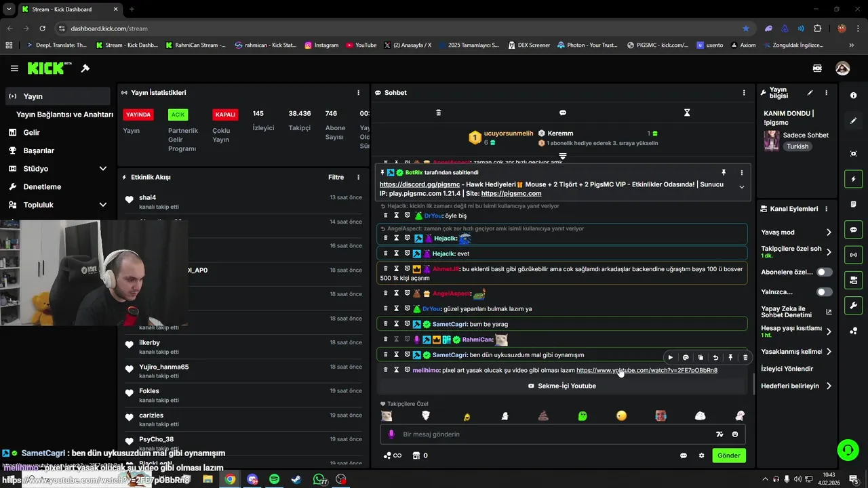The width and height of the screenshot is (868, 488).
Task: Open Yapay Zeka ile Sohbet Denetimi
Action: 796,312
